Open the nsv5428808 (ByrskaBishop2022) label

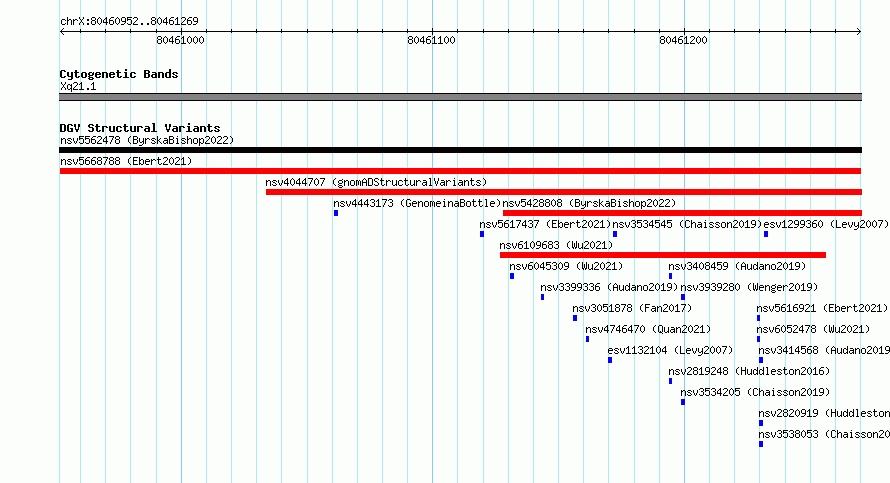(589, 203)
